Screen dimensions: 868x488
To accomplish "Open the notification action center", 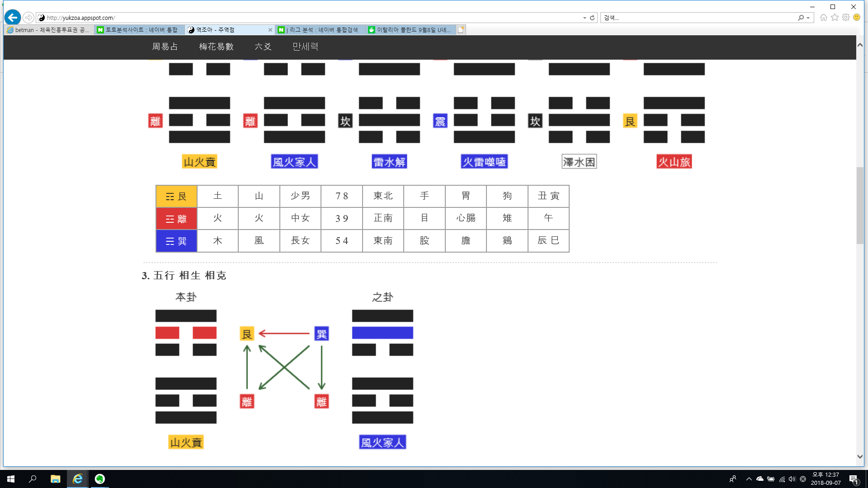I will [854, 479].
